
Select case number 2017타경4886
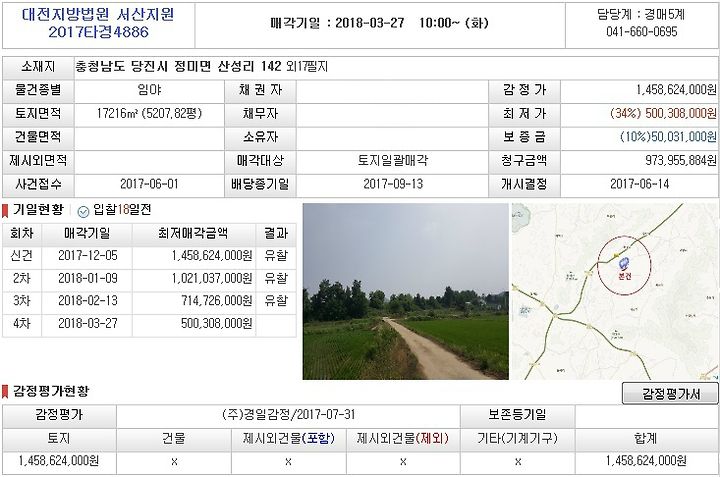click(98, 32)
